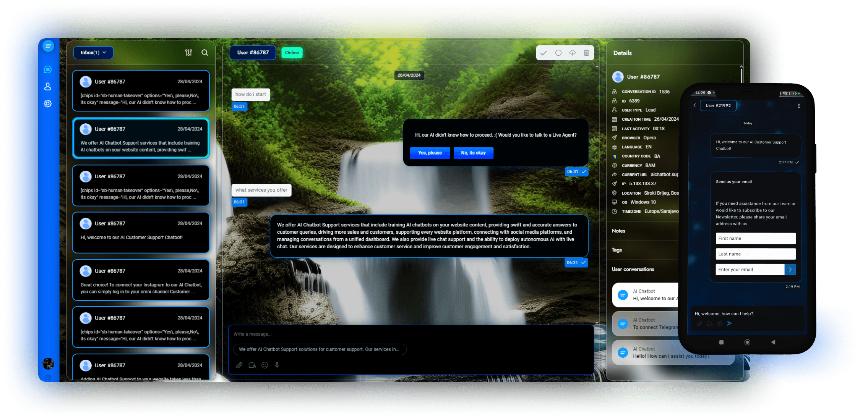Mark the conversation as read with the checkmark icon

[x=544, y=53]
